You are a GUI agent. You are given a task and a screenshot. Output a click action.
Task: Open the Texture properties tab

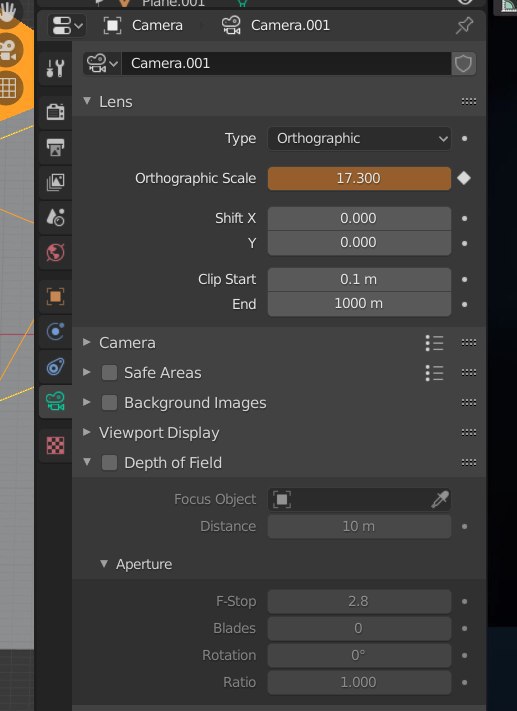tap(55, 446)
